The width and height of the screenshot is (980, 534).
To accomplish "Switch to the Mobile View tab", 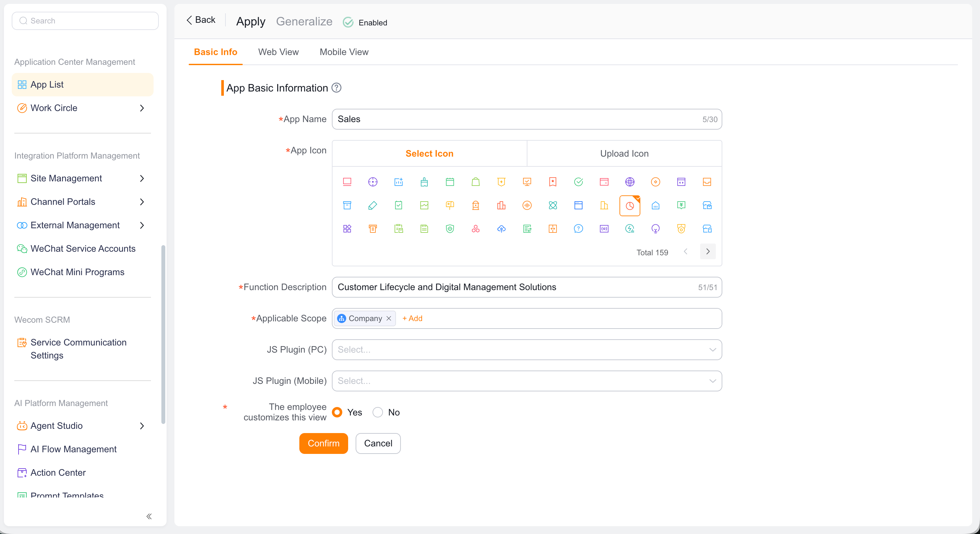I will click(x=344, y=52).
